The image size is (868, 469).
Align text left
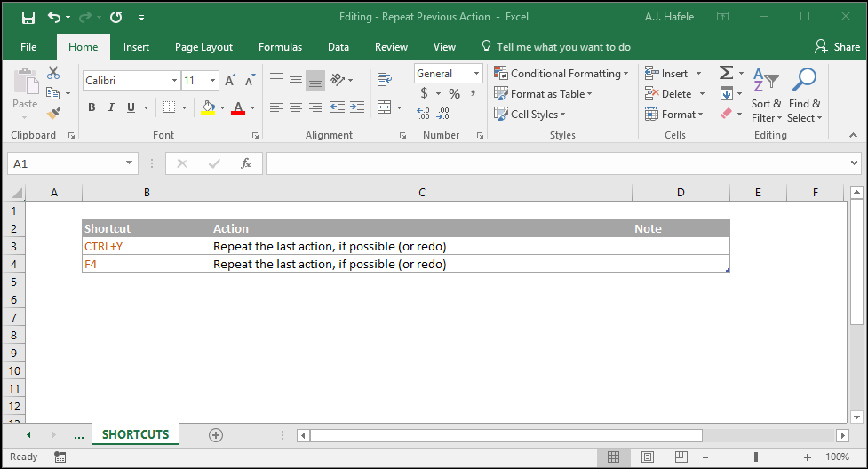[276, 107]
